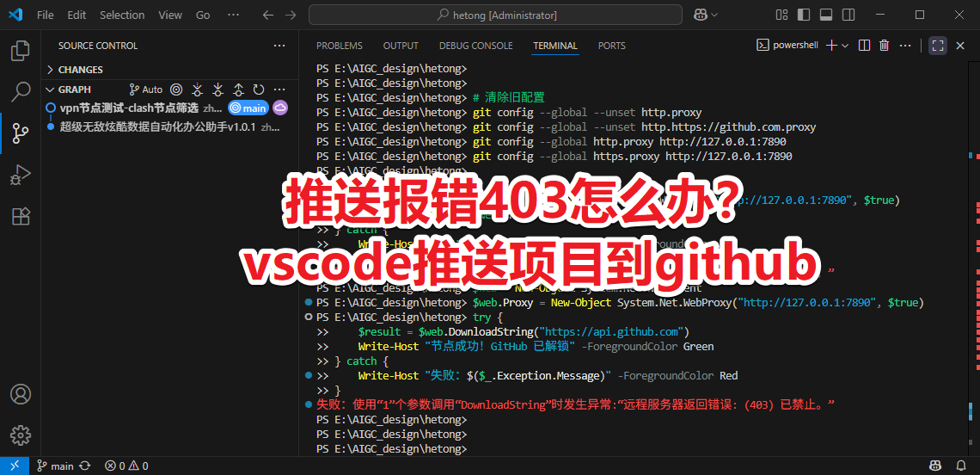The height and width of the screenshot is (475, 980).
Task: Open the Edit menu
Action: coord(77,15)
